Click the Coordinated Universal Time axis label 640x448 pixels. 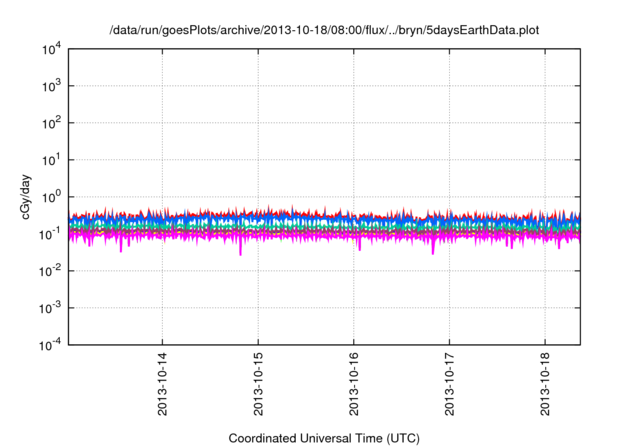click(x=324, y=438)
